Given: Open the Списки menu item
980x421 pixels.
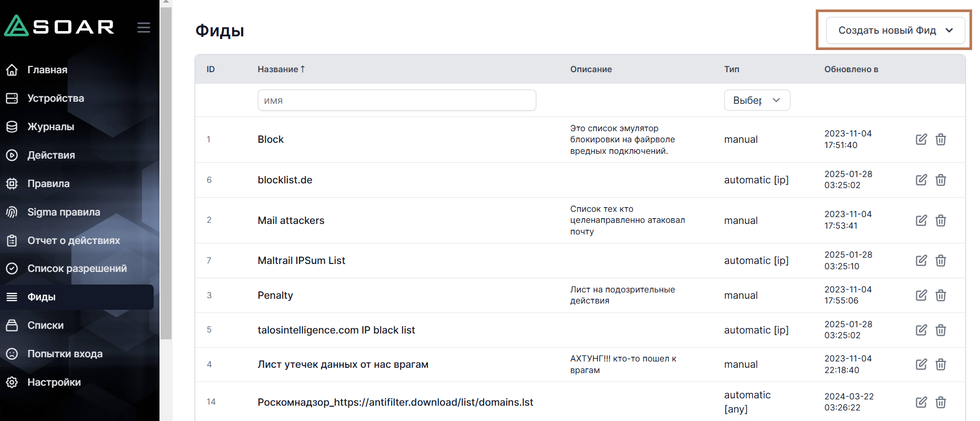Looking at the screenshot, I should (45, 326).
